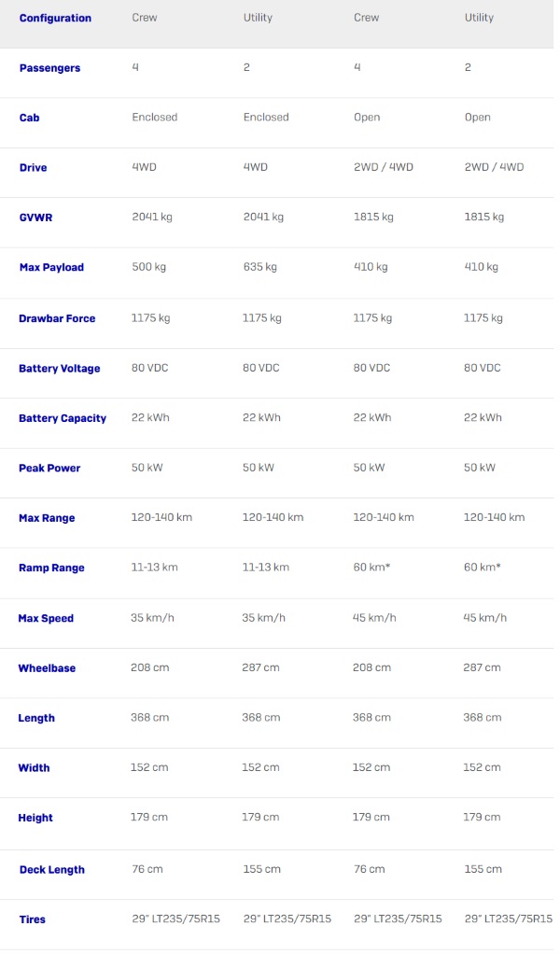Screen dimensions: 560x954
Task: Click the Max Range row label
Action: tap(47, 518)
